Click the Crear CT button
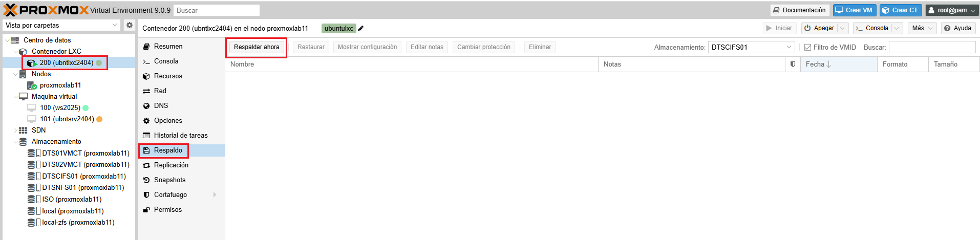Viewport: 980px width, 240px height. click(x=901, y=10)
